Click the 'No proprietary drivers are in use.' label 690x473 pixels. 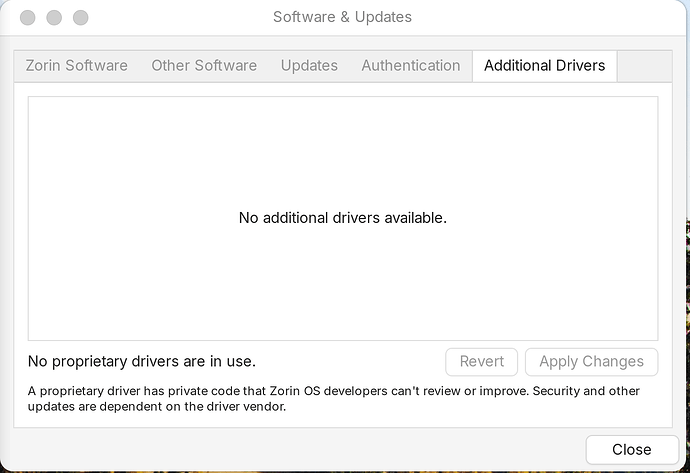(142, 361)
